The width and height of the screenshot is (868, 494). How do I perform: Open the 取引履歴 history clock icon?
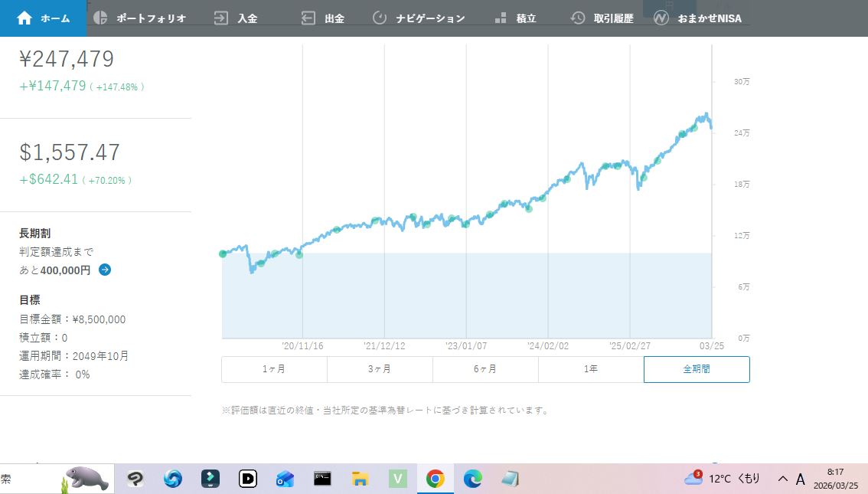(x=579, y=18)
